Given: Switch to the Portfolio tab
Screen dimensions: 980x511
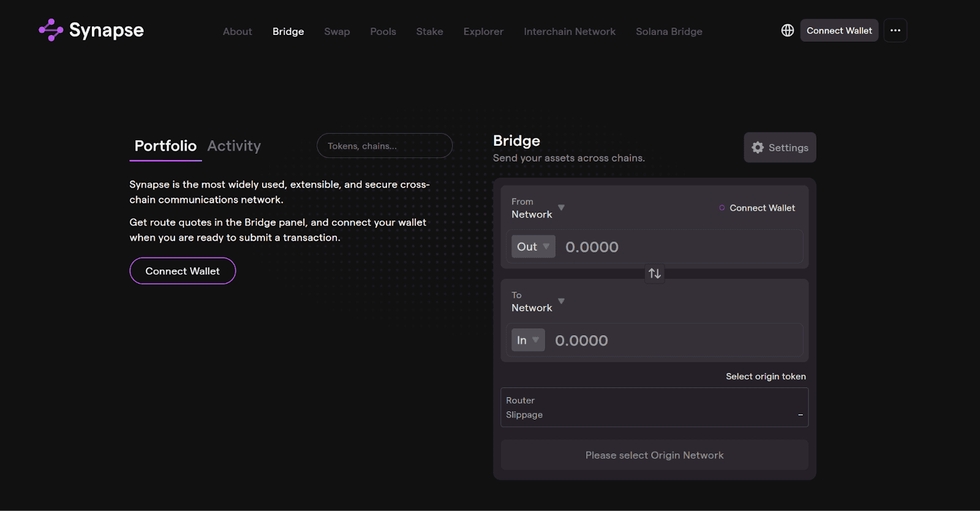Looking at the screenshot, I should 165,146.
